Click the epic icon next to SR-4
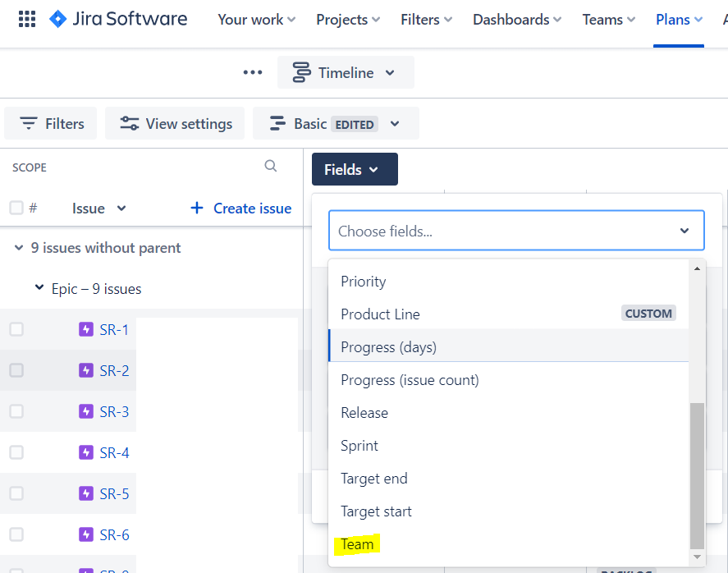The image size is (728, 573). pos(86,452)
